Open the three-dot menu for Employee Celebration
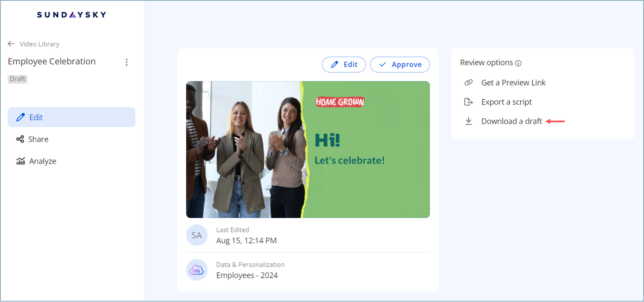The height and width of the screenshot is (302, 644). tap(126, 62)
